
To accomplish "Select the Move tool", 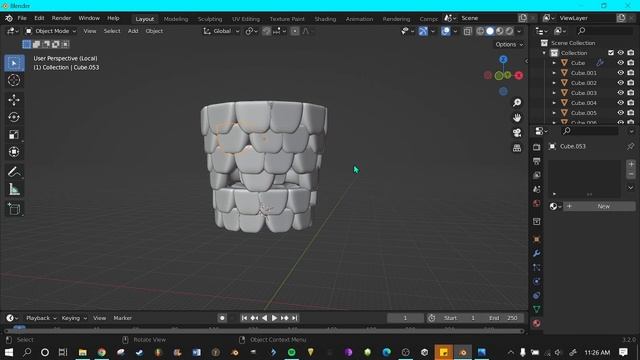I will pos(14,100).
